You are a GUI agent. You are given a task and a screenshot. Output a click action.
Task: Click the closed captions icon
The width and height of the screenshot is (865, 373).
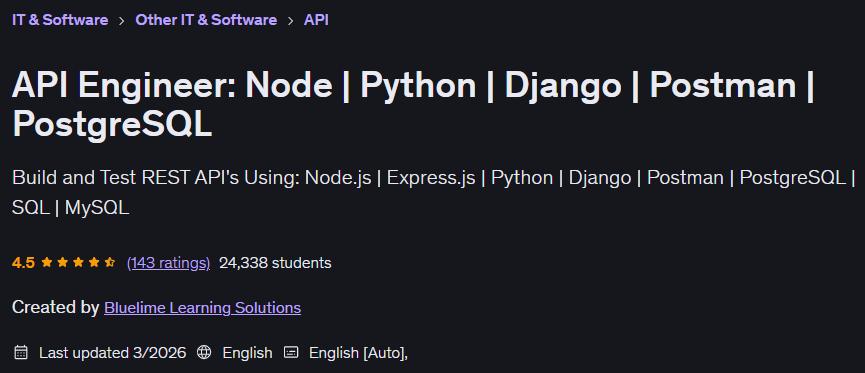[291, 352]
